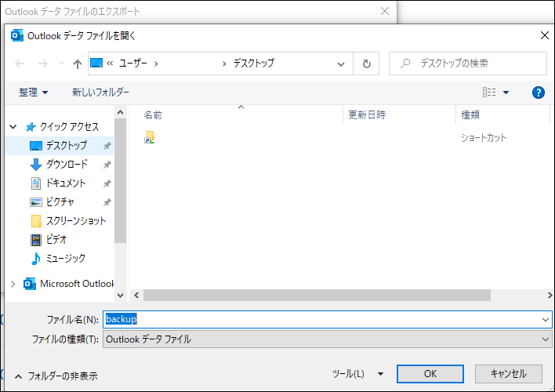Viewport: 555px width, 392px height.
Task: Click the デスクトップの検索 search box
Action: pyautogui.click(x=467, y=64)
